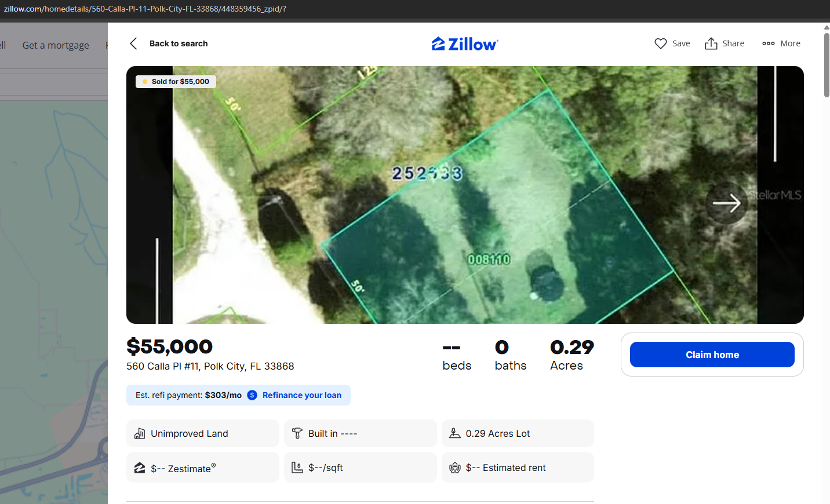Click the Zillow logo
The image size is (830, 504).
[465, 44]
